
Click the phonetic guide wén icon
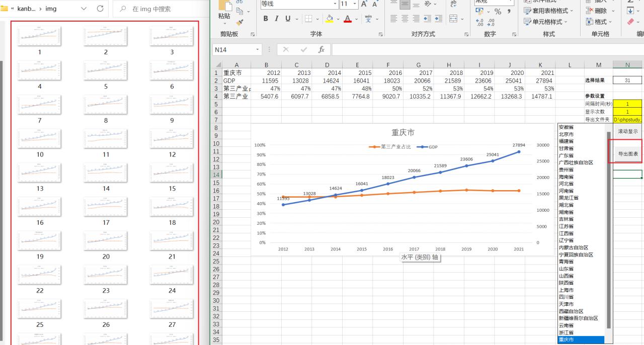click(x=368, y=19)
